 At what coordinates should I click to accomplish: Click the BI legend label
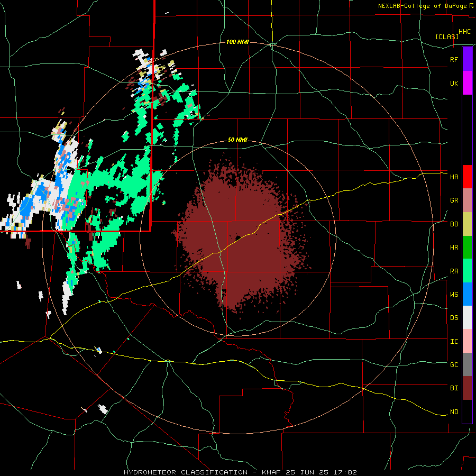point(454,388)
